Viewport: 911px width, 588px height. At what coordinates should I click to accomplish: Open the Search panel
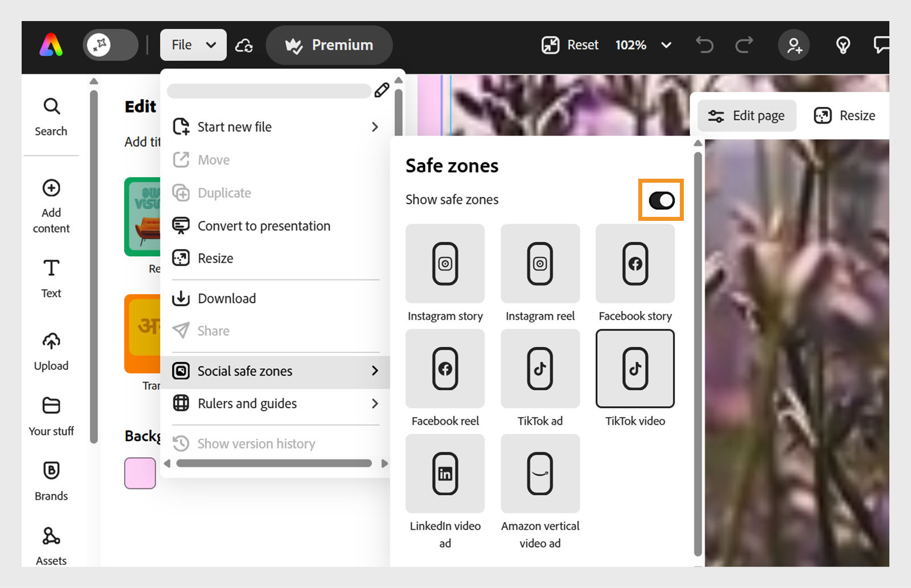[x=51, y=116]
